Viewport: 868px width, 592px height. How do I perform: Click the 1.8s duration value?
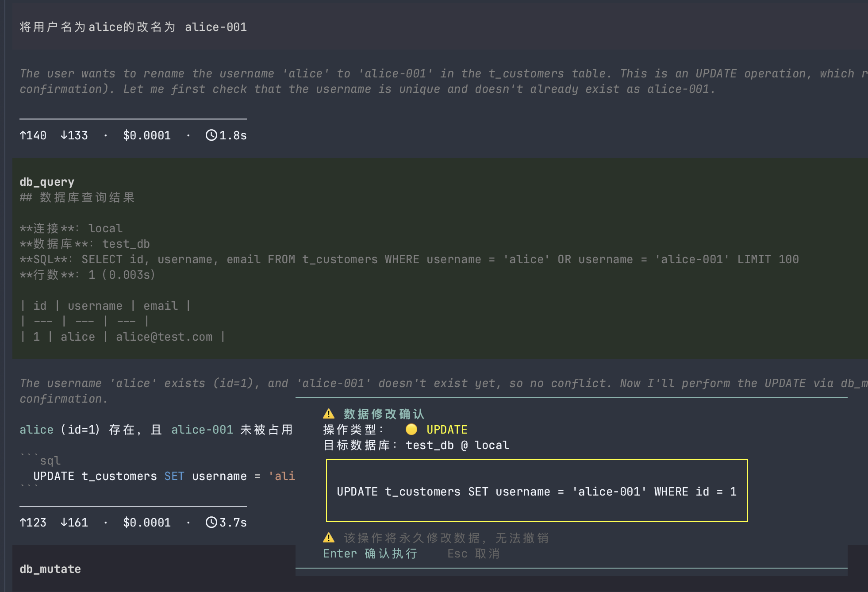(x=233, y=135)
